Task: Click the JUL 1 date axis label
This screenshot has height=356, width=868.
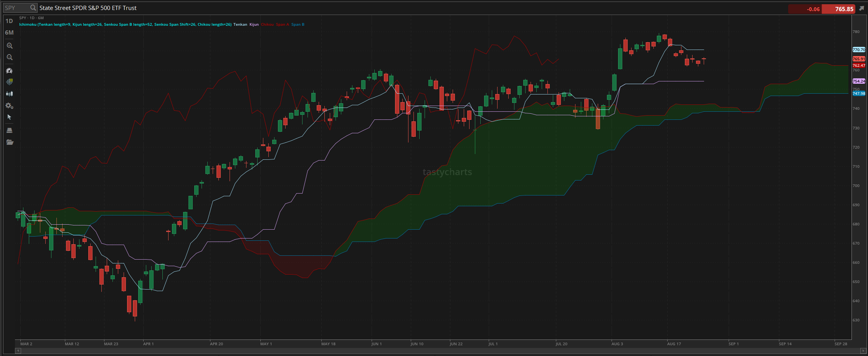Action: (x=493, y=344)
